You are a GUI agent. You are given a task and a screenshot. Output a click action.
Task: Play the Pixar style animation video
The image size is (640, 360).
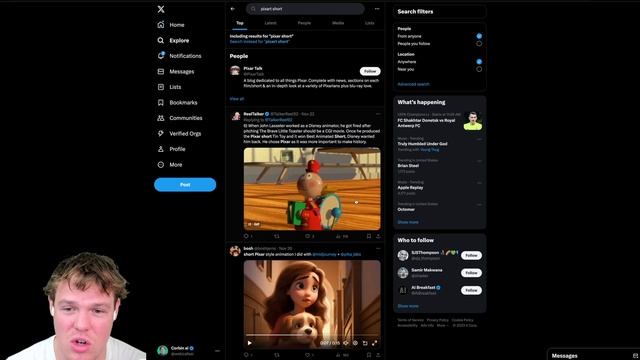[x=249, y=343]
